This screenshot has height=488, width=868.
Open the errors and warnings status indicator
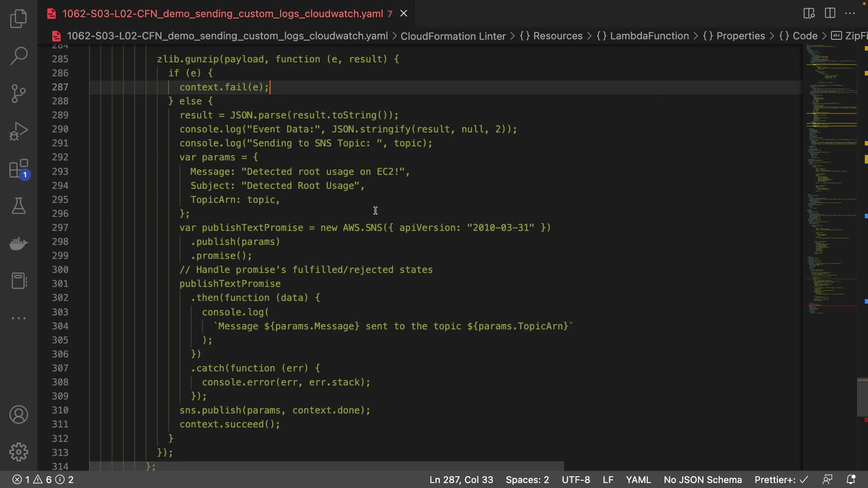[42, 479]
